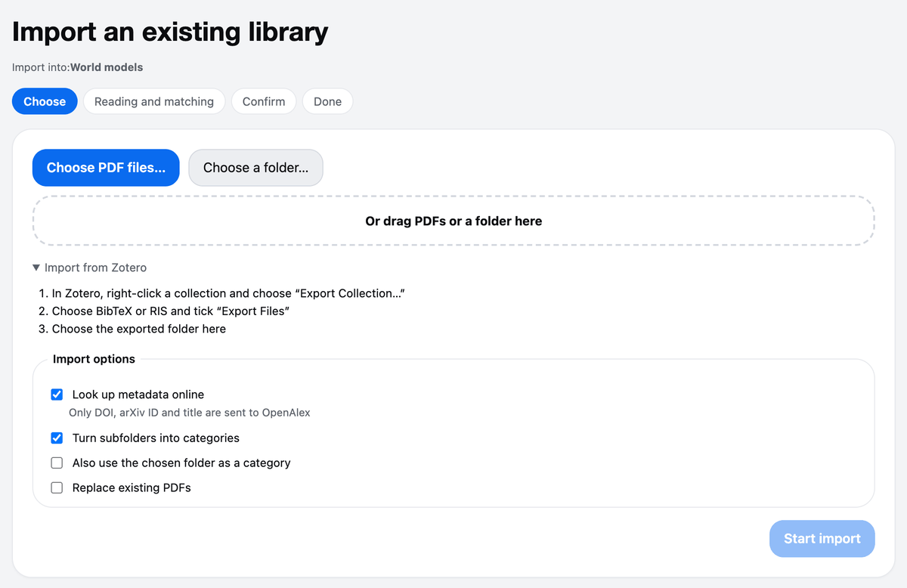Click the Start import button
This screenshot has width=907, height=588.
click(x=822, y=539)
